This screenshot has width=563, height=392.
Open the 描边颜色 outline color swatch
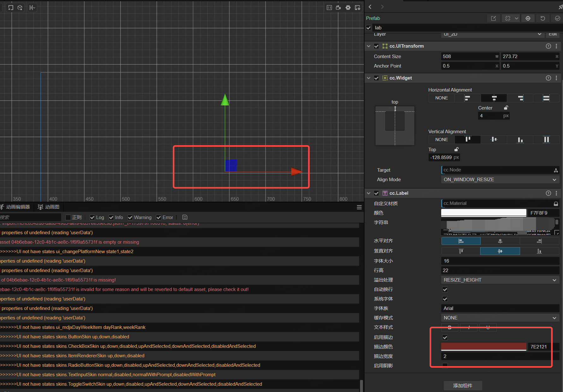tap(483, 347)
